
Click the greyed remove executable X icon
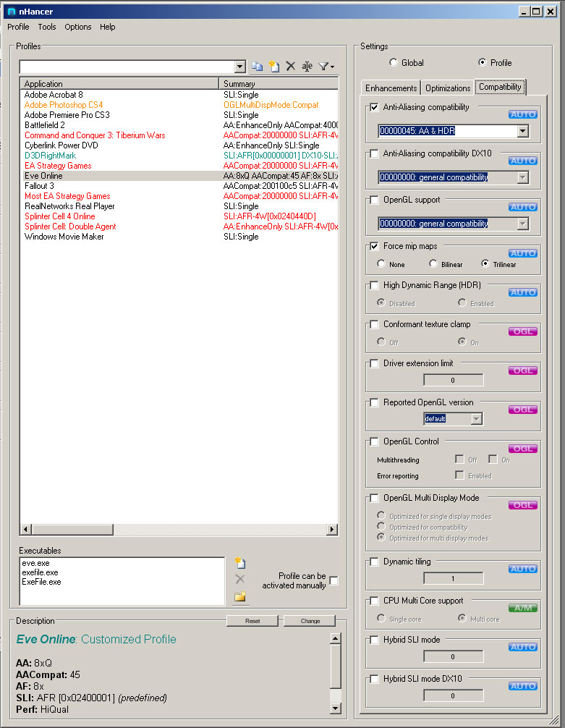pos(240,579)
